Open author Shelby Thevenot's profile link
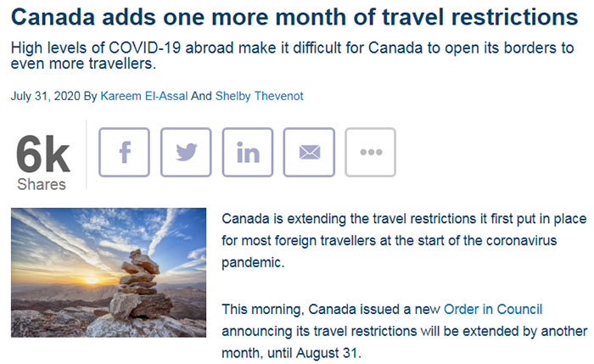The image size is (594, 364). (258, 96)
